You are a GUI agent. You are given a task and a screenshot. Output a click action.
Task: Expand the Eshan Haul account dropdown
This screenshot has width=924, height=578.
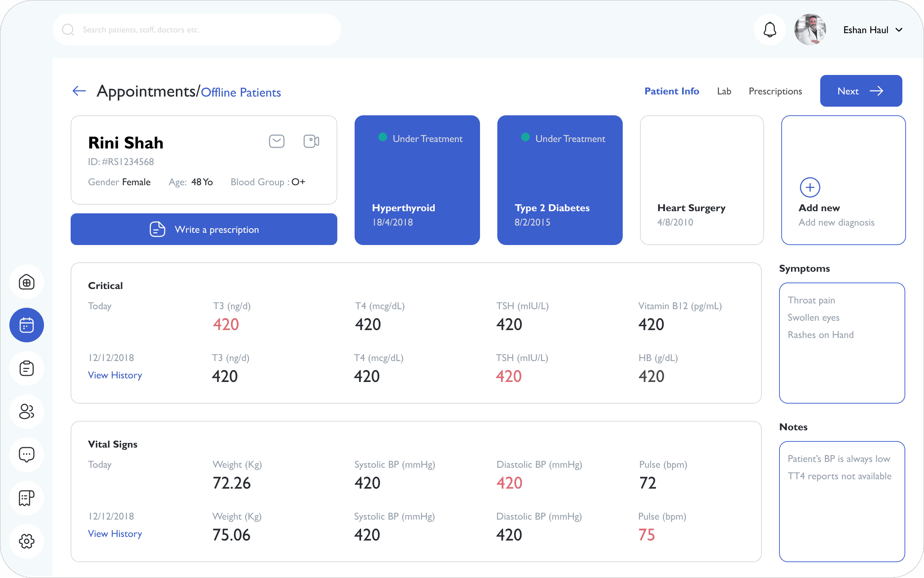click(899, 30)
